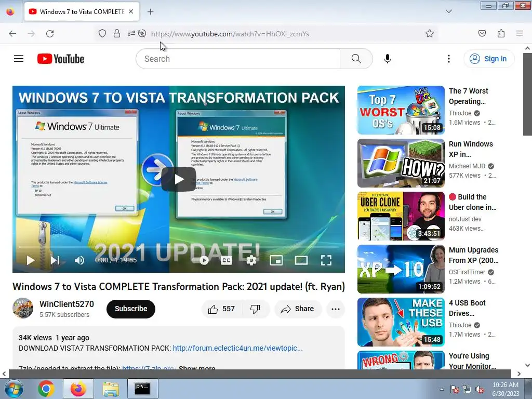Image resolution: width=532 pixels, height=399 pixels.
Task: Open a new tab with the plus icon
Action: (150, 12)
